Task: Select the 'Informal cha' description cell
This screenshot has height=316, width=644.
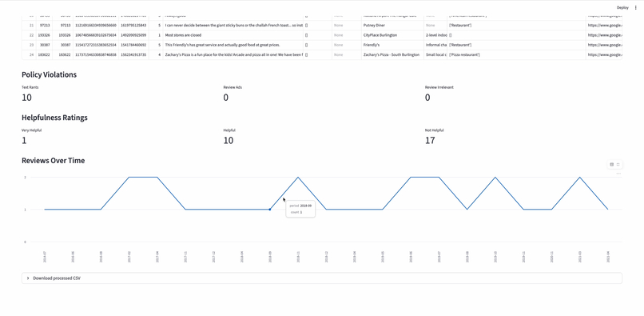Action: tap(435, 45)
